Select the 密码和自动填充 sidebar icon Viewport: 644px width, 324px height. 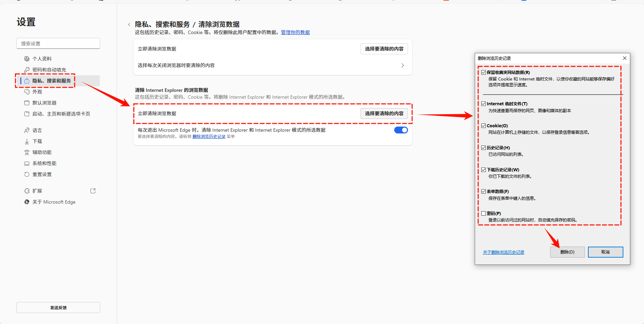click(x=27, y=69)
